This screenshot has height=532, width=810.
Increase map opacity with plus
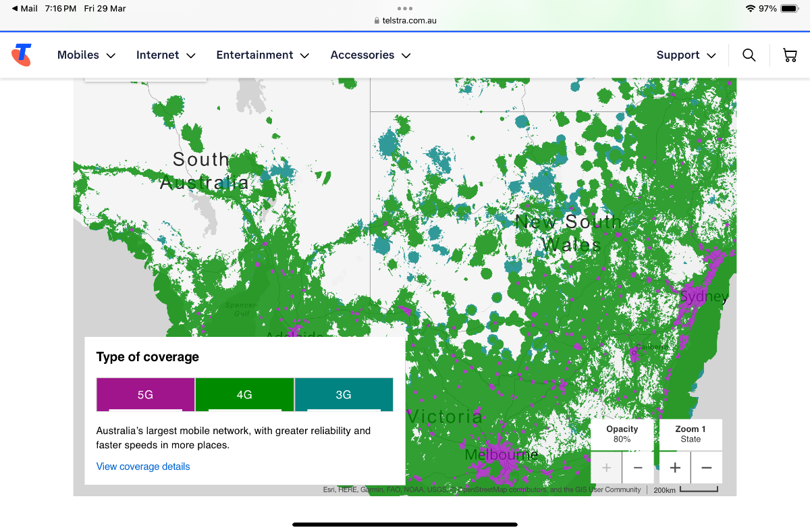[x=606, y=467]
